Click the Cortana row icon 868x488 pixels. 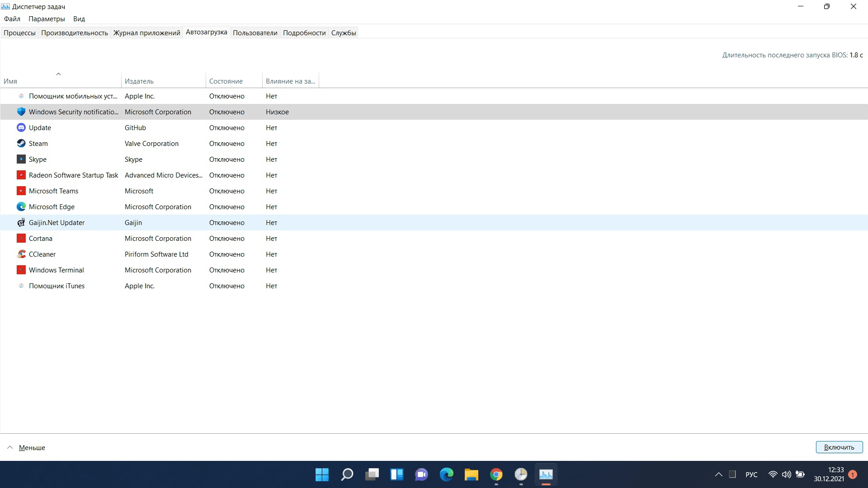coord(21,238)
